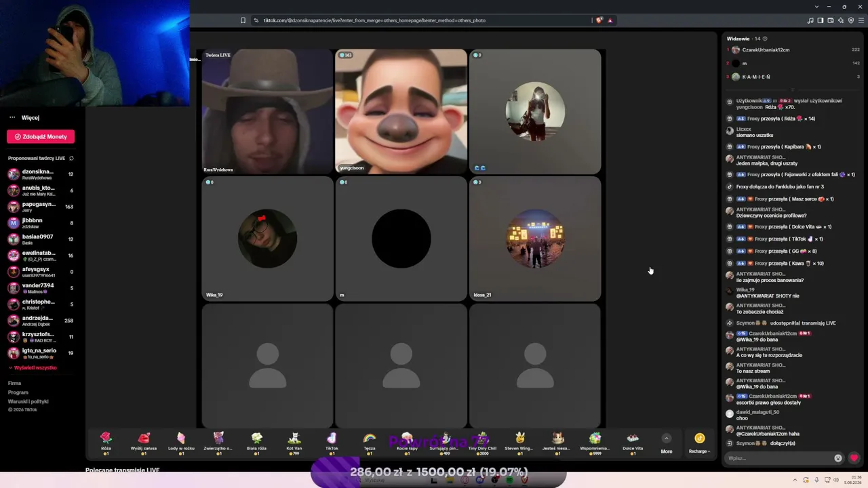Open the Recharge coins menu
Screen dimensions: 868x488
coord(699,444)
